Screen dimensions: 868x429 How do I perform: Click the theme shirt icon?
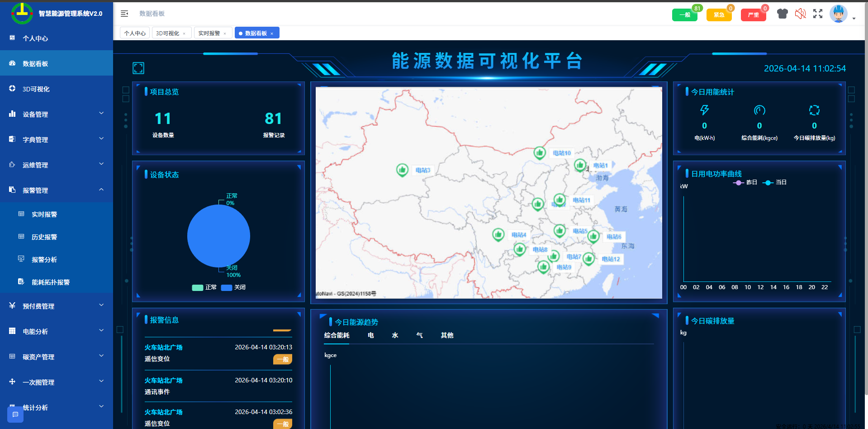(x=782, y=14)
